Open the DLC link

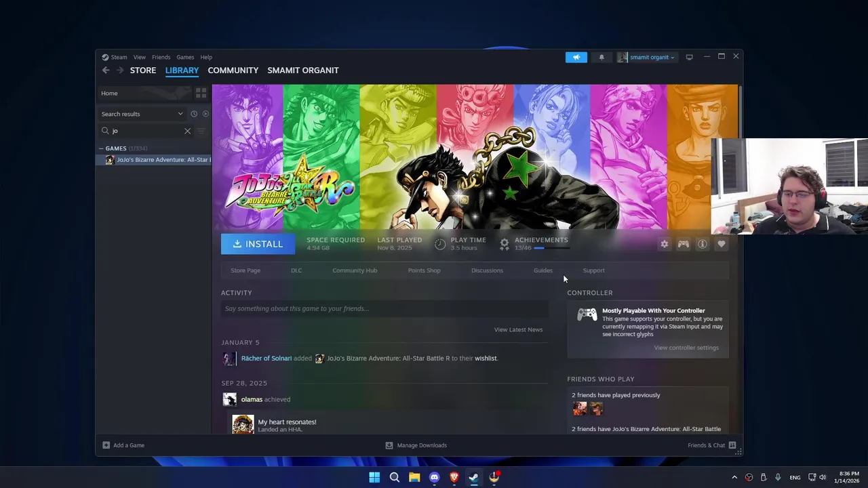point(296,270)
